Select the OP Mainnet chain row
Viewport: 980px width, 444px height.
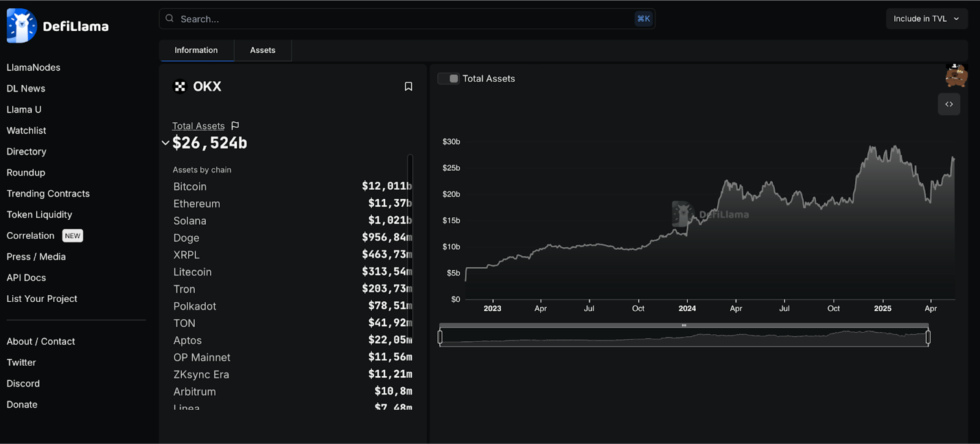293,357
